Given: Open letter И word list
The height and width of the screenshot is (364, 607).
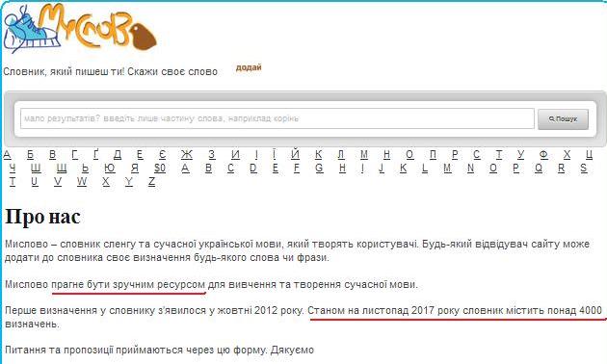Looking at the screenshot, I should (x=235, y=155).
